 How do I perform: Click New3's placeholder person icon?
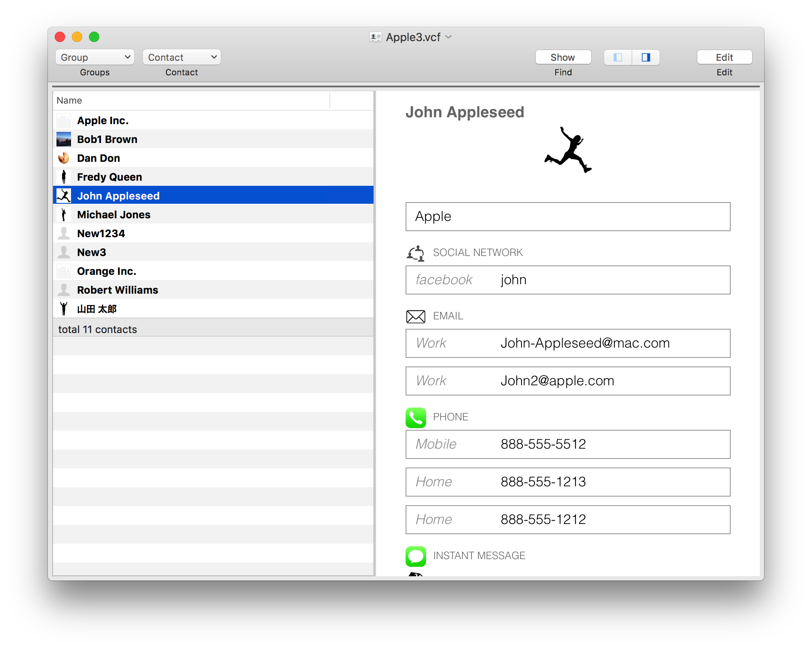64,252
